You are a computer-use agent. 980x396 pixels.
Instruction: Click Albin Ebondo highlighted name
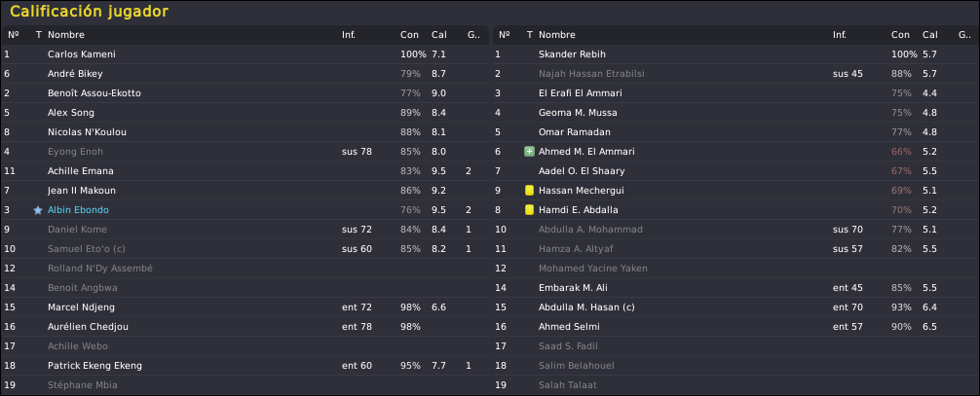click(x=78, y=210)
